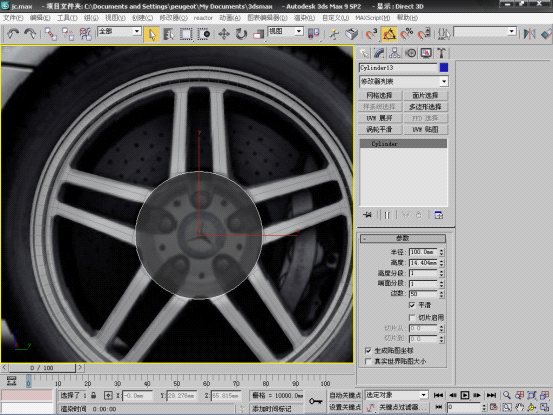Switch to the Utilities hammer tab

point(441,53)
